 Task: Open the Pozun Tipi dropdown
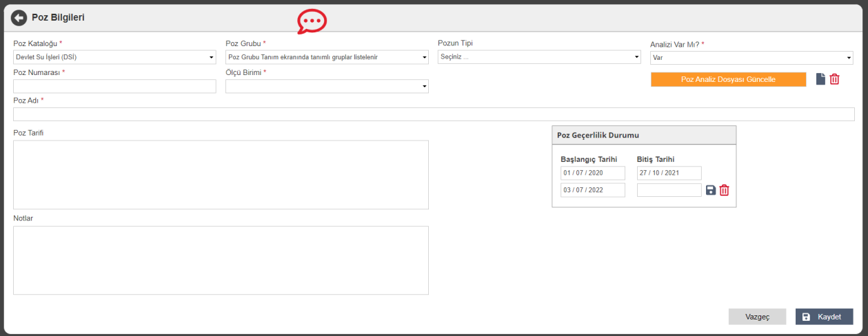click(x=539, y=57)
